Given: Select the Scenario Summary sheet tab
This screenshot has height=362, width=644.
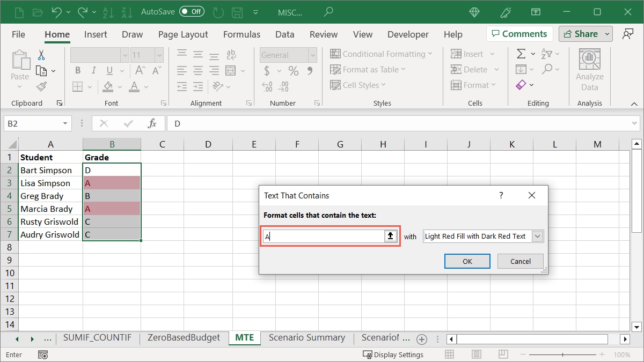Looking at the screenshot, I should [307, 338].
